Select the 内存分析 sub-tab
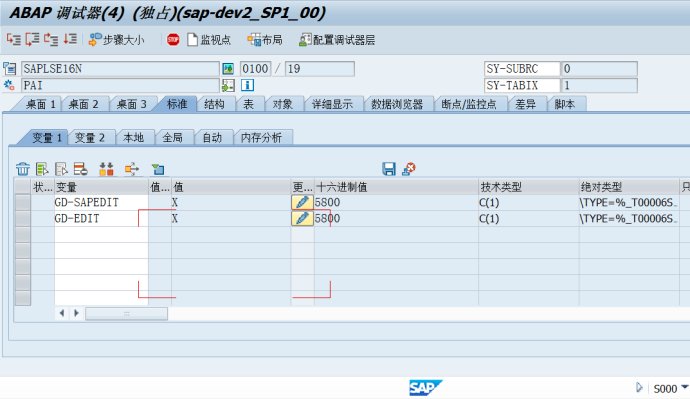This screenshot has width=690, height=399. click(x=261, y=138)
